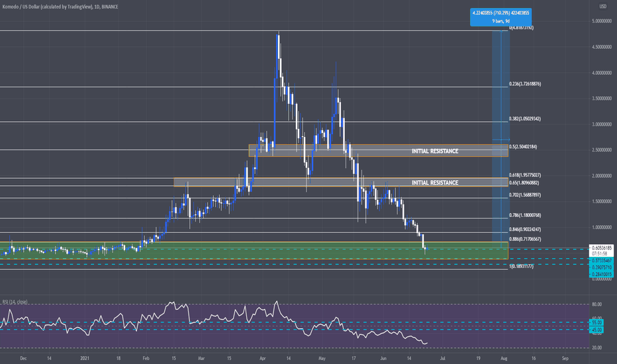Click Sep on the time axis
Image resolution: width=617 pixels, height=364 pixels.
click(565, 358)
